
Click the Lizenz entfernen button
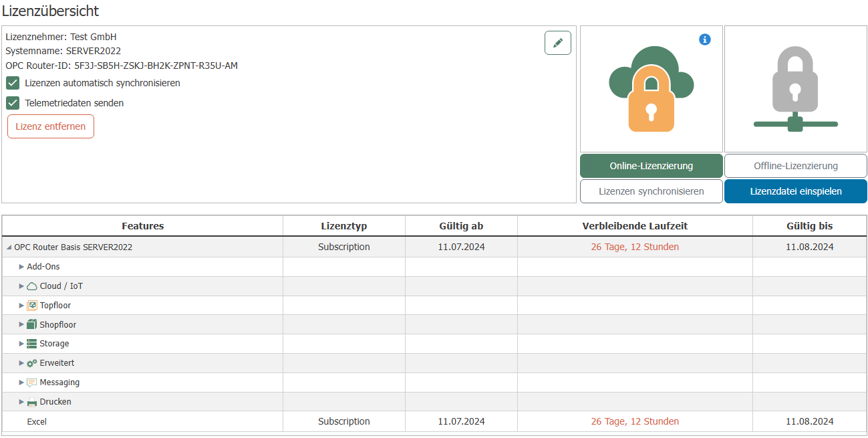pyautogui.click(x=51, y=126)
